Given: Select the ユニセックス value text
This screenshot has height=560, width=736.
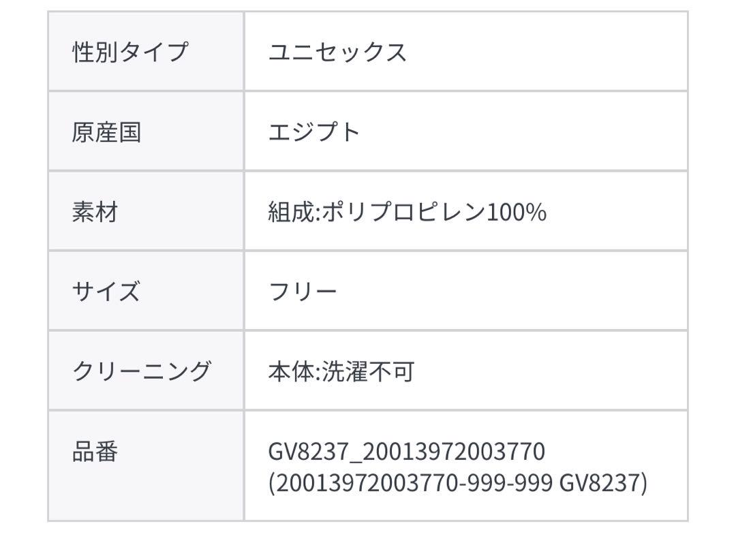Looking at the screenshot, I should (337, 52).
